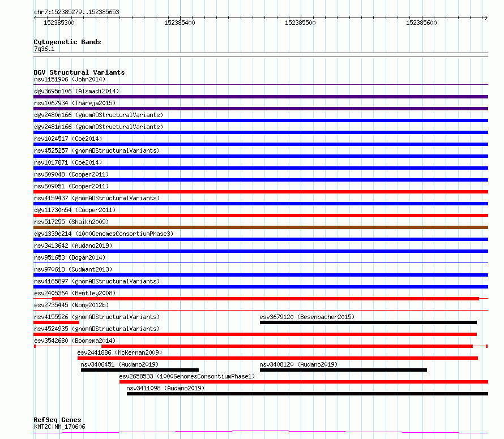This screenshot has width=504, height=439.
Task: Click the ruler's right arrow end
Action: tap(486, 18)
